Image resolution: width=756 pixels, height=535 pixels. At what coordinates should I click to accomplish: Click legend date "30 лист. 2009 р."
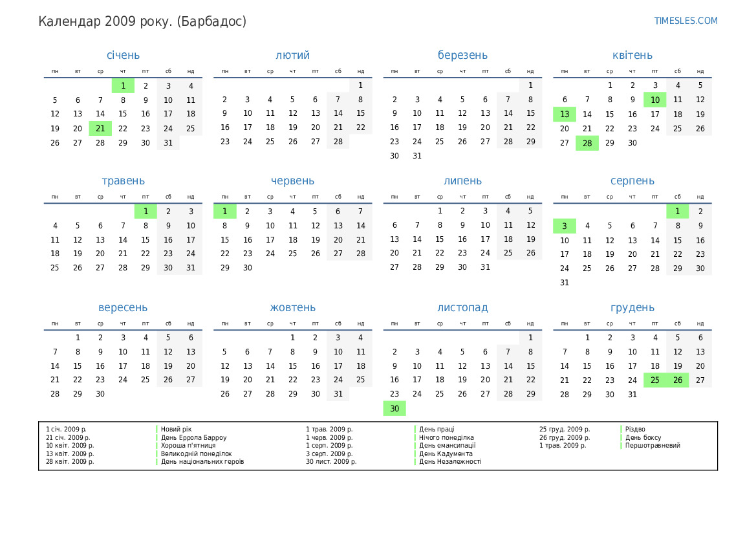331,462
